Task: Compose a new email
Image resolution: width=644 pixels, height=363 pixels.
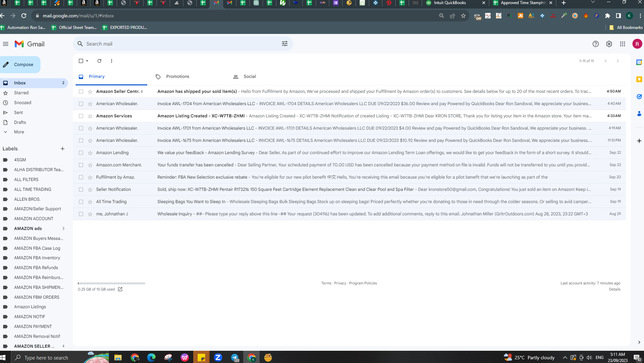Action: coord(20,65)
